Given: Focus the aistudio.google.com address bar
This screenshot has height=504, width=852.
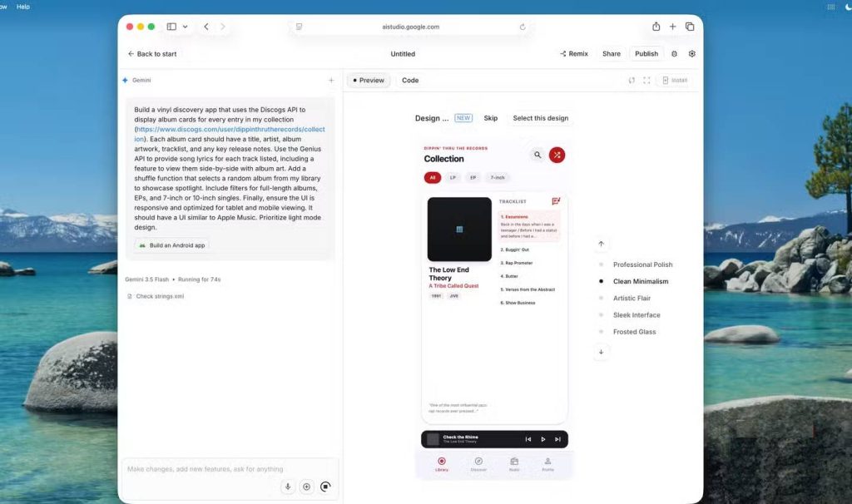Looking at the screenshot, I should click(x=411, y=27).
